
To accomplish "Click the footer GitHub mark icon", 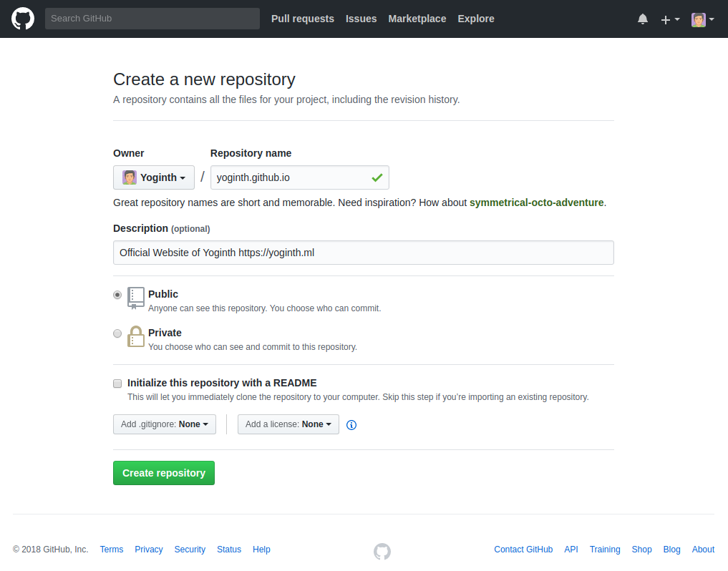I will point(382,551).
